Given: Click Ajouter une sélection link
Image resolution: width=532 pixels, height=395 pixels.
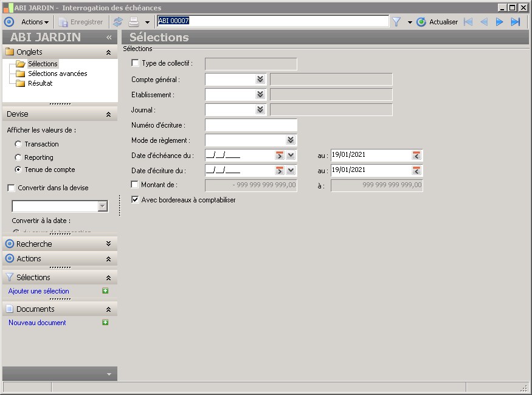Looking at the screenshot, I should [x=39, y=291].
